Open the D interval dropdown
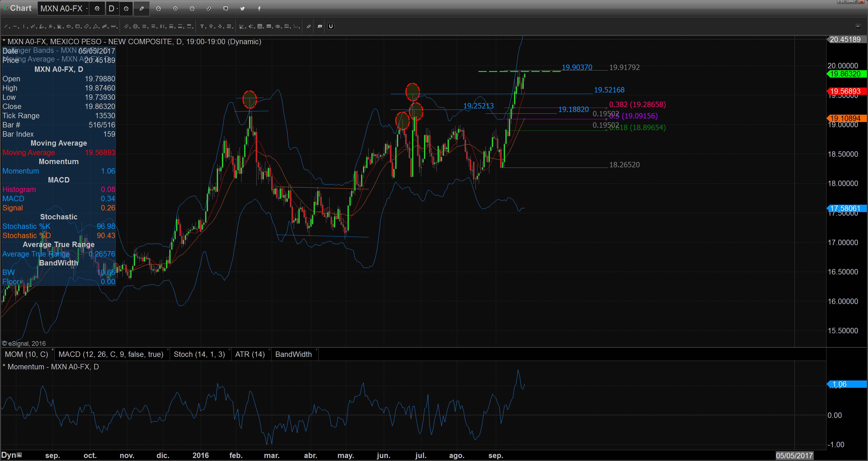 [x=117, y=8]
